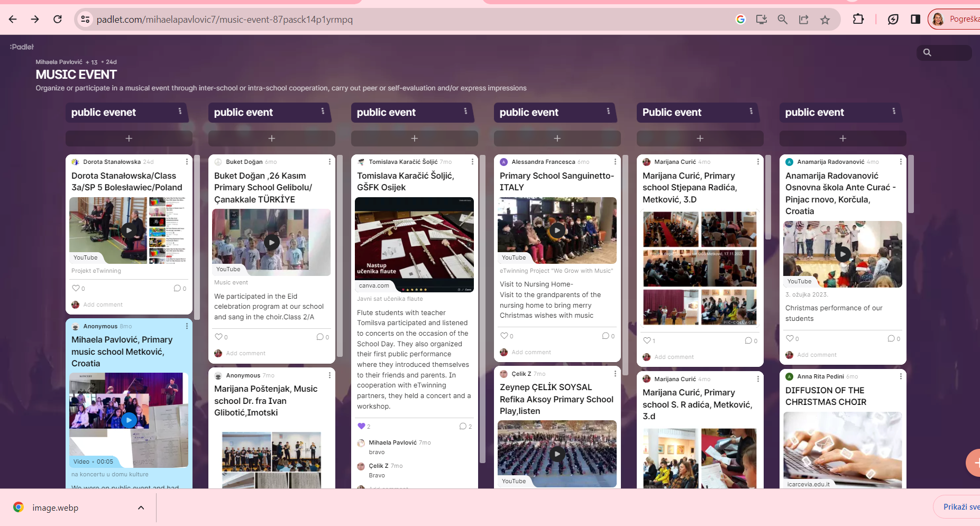Image resolution: width=980 pixels, height=526 pixels.
Task: Play Dorota Stanałowska YouTube video
Action: click(129, 230)
